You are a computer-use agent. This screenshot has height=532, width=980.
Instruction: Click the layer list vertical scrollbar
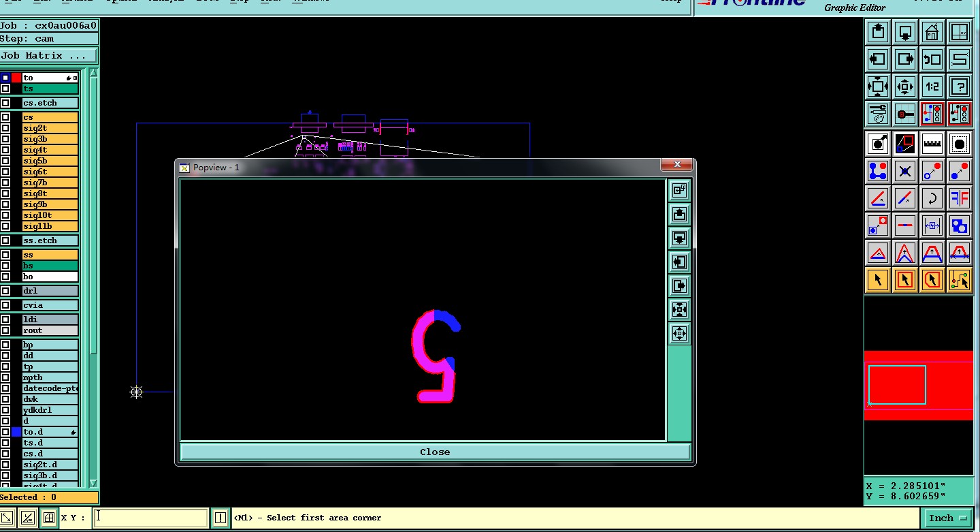(93, 277)
